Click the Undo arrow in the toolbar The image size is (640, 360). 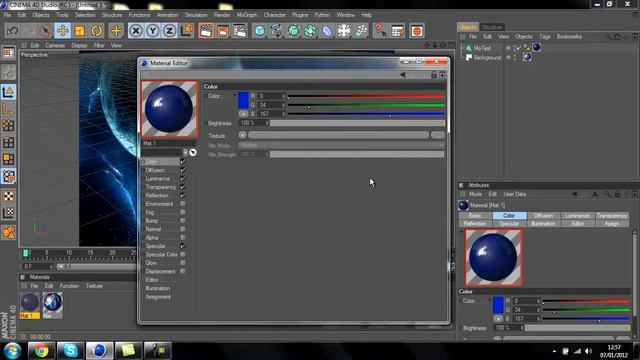(13, 31)
